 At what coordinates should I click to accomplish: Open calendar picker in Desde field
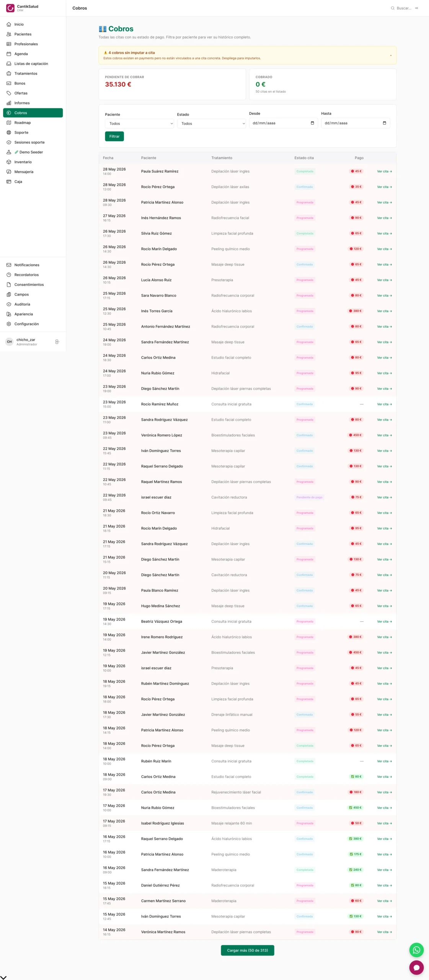click(x=312, y=123)
